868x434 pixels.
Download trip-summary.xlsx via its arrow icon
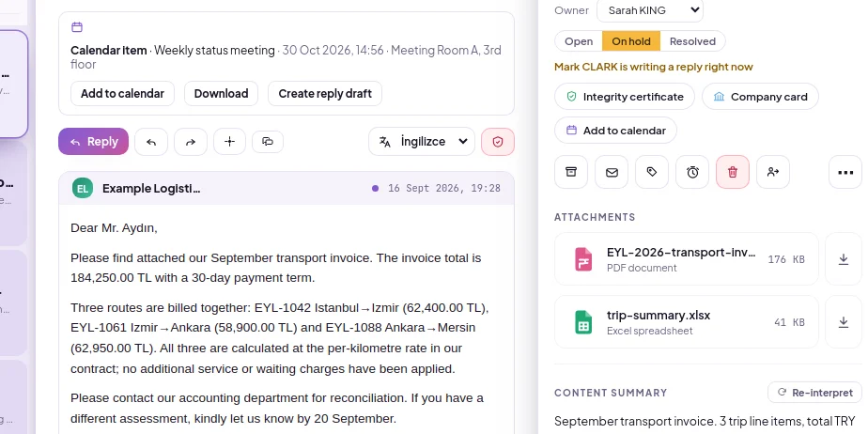click(x=843, y=322)
